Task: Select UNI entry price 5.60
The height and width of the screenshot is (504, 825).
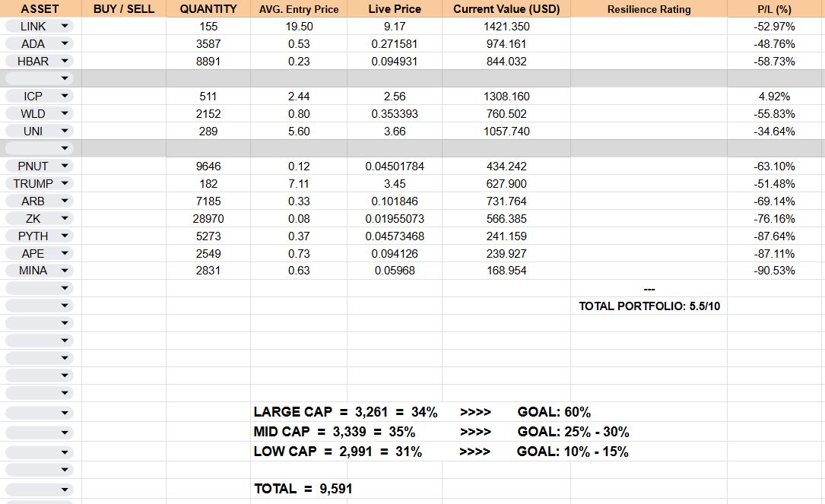Action: pos(299,131)
